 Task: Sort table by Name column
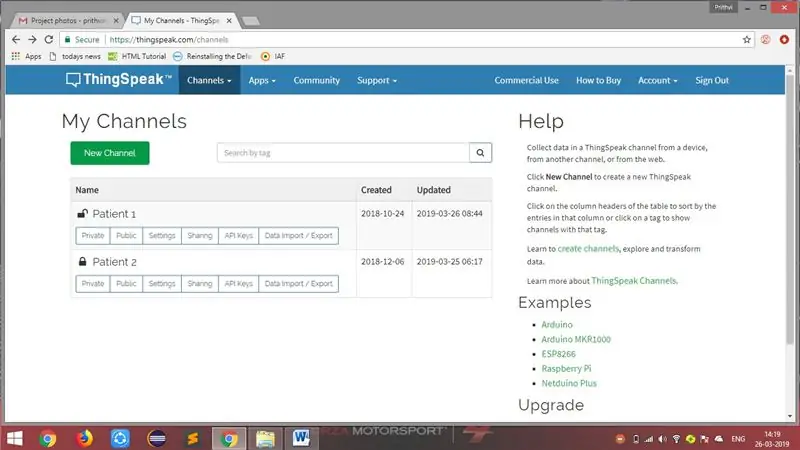coord(87,190)
